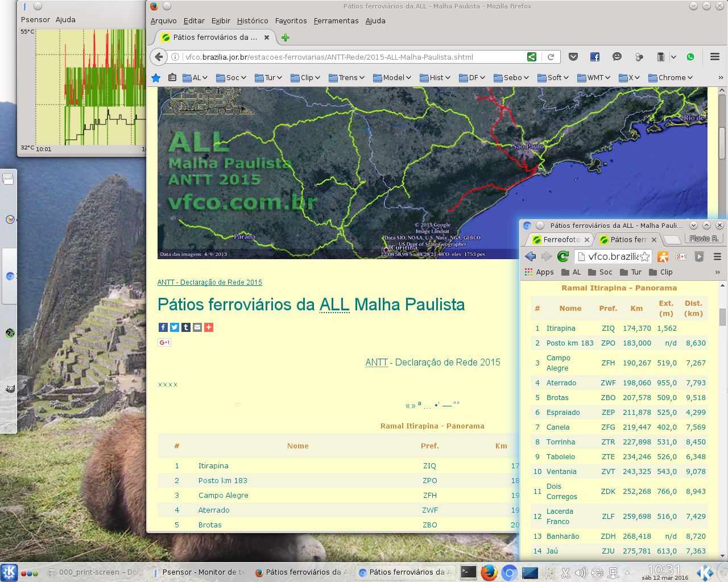Open the new tab plus button in Firefox
Viewport: 728px width, 582px height.
point(286,38)
